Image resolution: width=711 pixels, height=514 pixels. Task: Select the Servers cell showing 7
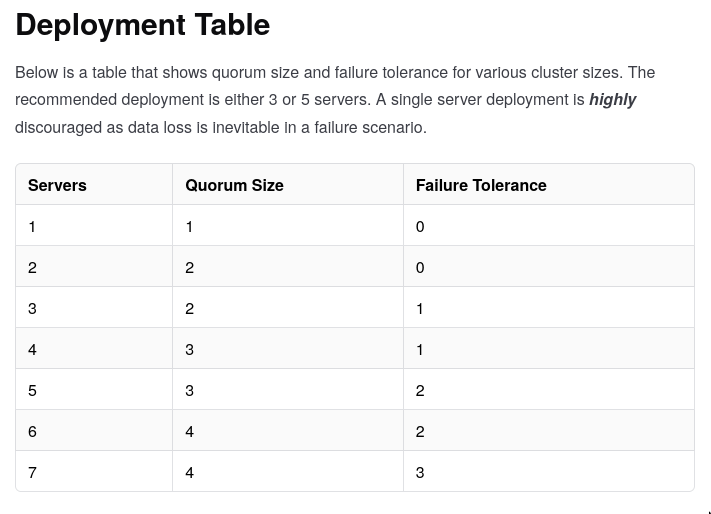pos(32,472)
